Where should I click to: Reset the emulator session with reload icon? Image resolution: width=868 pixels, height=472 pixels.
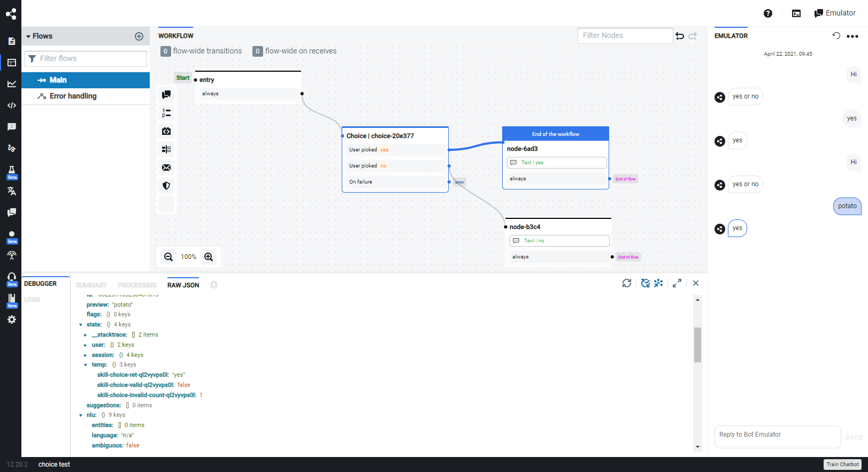(x=836, y=36)
